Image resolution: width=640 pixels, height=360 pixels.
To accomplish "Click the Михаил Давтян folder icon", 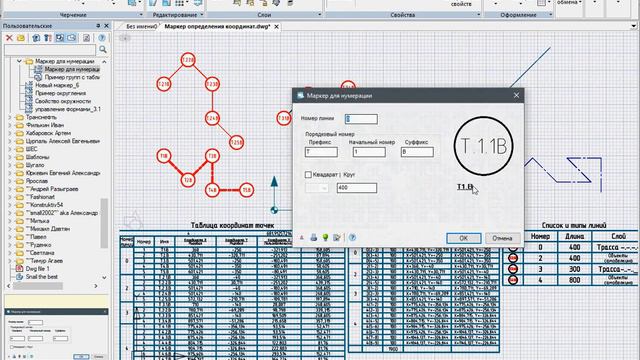I will coord(19,229).
